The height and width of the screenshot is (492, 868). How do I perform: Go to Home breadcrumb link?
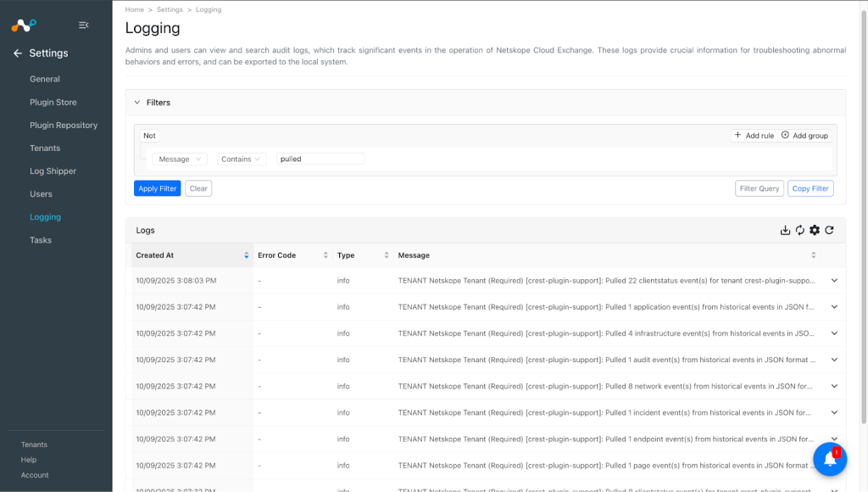click(x=135, y=10)
